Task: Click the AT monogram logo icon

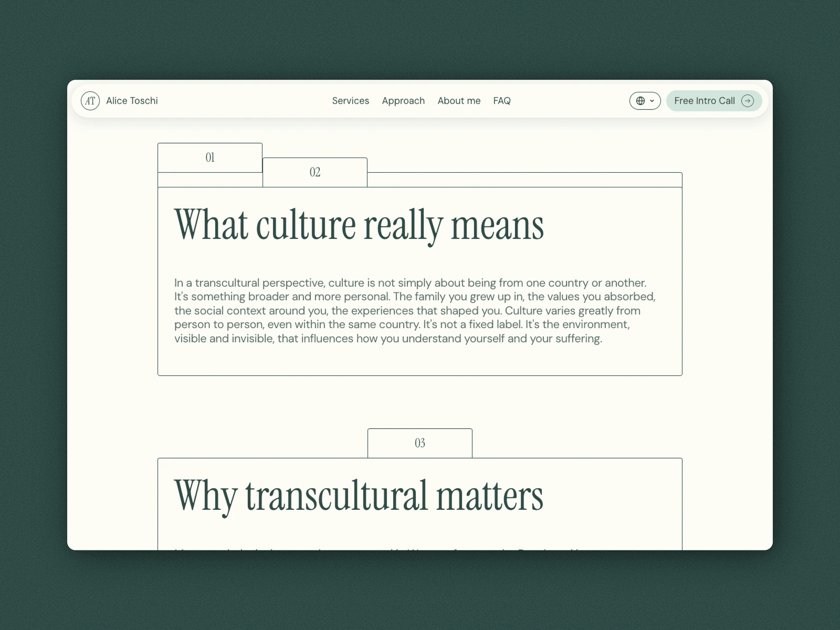Action: point(90,100)
